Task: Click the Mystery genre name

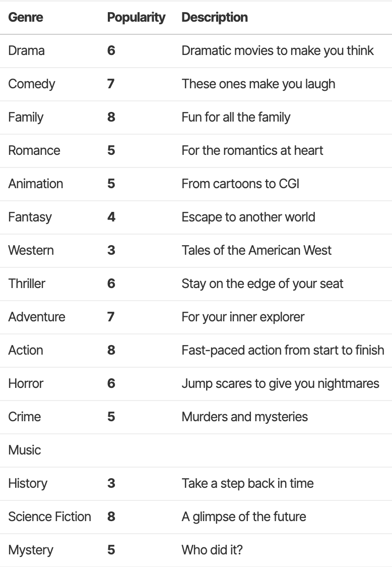Action: pyautogui.click(x=30, y=550)
